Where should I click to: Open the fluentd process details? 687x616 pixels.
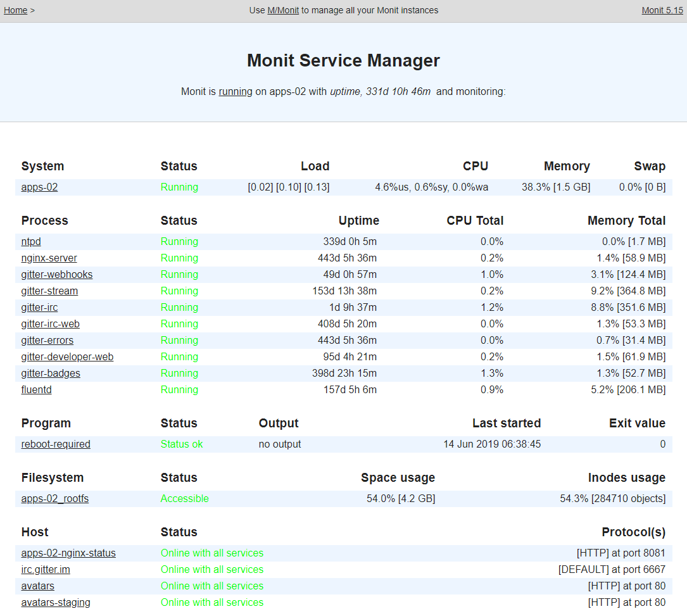pos(36,389)
